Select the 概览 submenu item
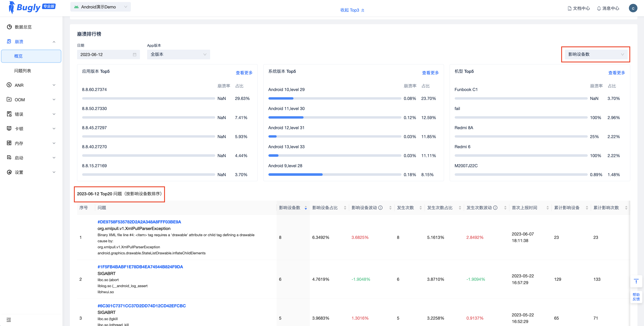Screen dimensions: 644x326 [x=31, y=56]
